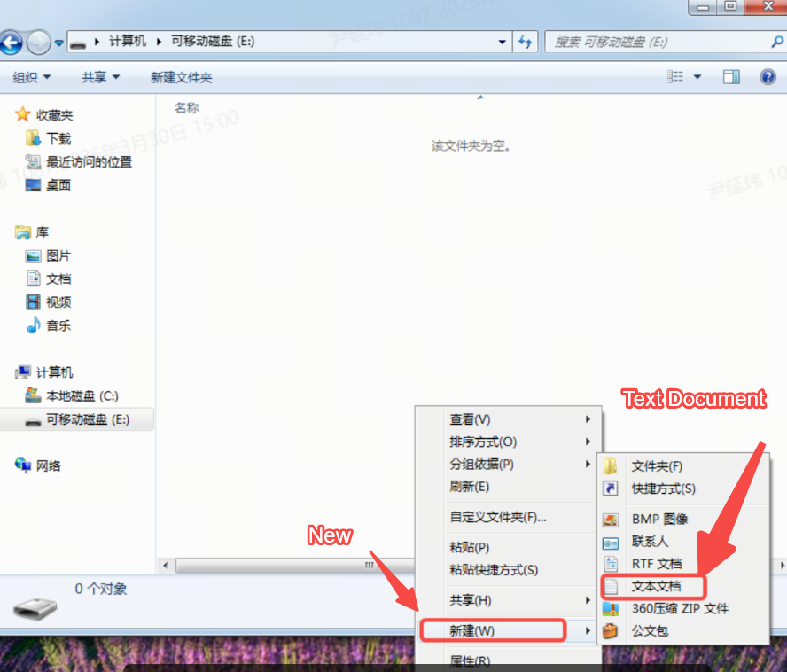Create a BMP 图像 file
Image resolution: width=787 pixels, height=672 pixels.
(658, 520)
